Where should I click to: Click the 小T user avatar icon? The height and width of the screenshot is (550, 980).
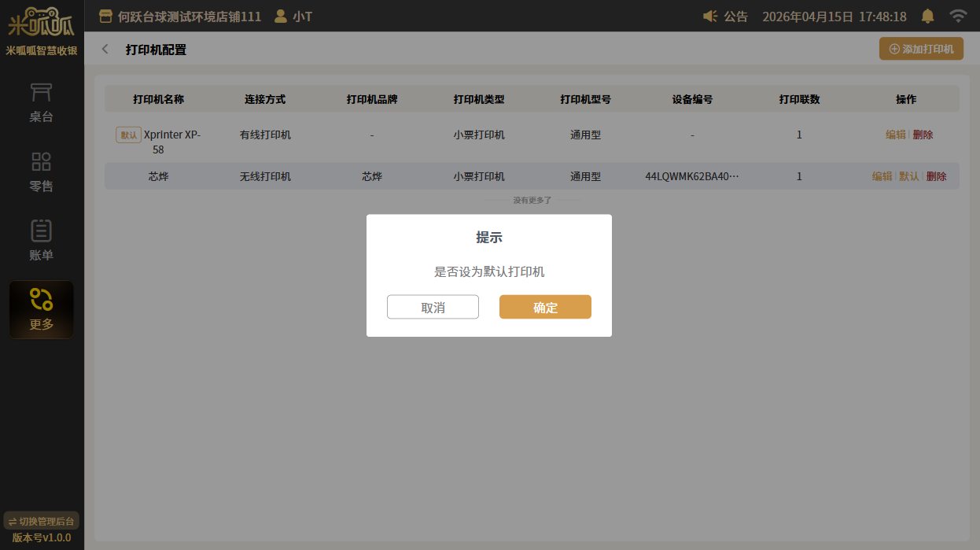[x=280, y=17]
